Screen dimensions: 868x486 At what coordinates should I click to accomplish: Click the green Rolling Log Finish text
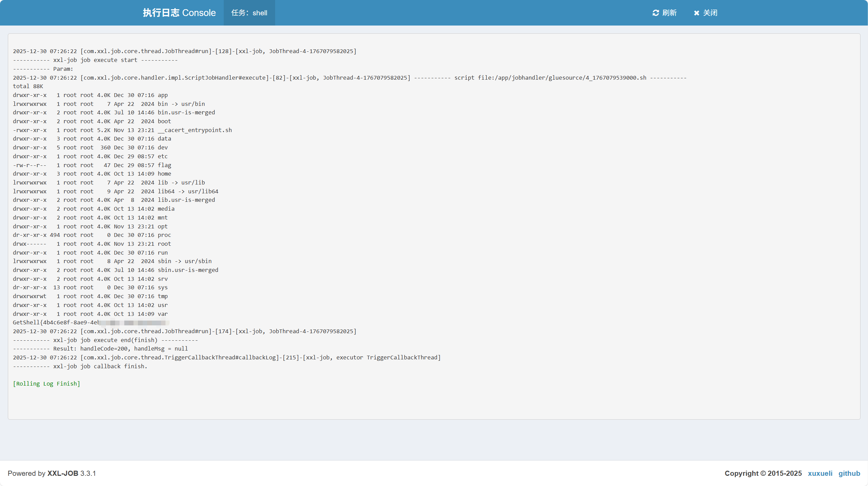pyautogui.click(x=47, y=384)
